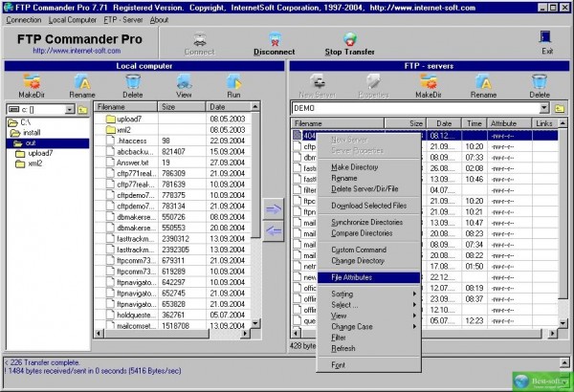Sort local list by Filename header
This screenshot has width=574, height=392.
point(126,107)
